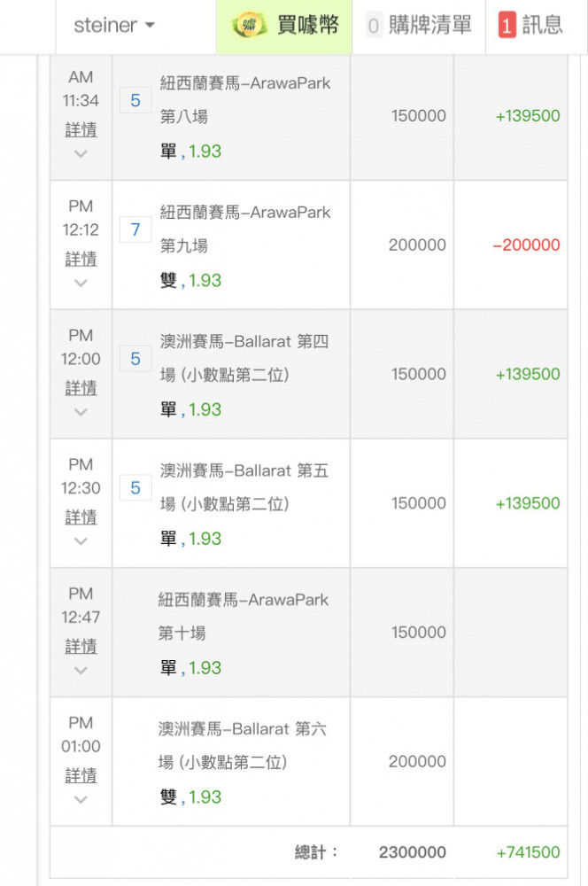Click result number 5 for Ballarat 第五場
The image size is (588, 886).
tap(135, 488)
